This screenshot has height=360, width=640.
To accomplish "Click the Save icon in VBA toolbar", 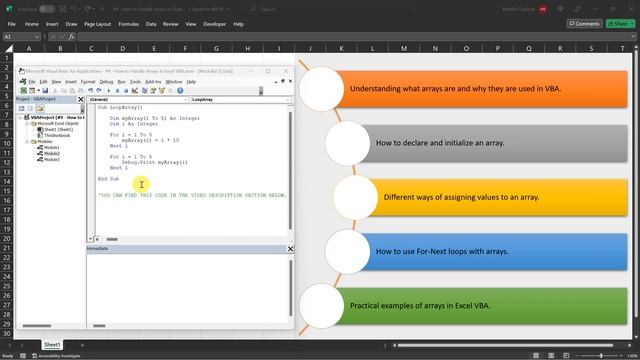I will [45, 91].
